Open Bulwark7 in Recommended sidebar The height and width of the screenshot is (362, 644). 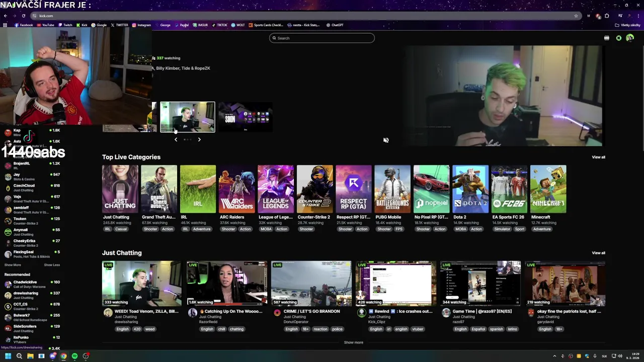[x=32, y=317]
